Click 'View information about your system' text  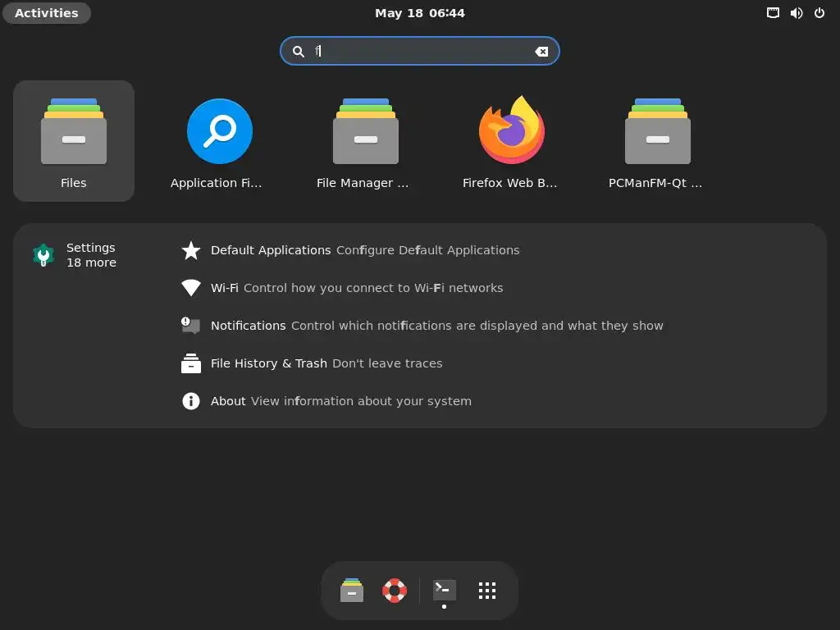(361, 401)
